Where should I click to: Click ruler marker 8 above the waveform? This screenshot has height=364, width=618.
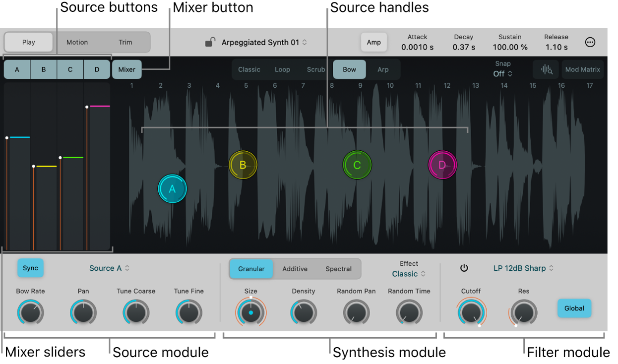(332, 85)
